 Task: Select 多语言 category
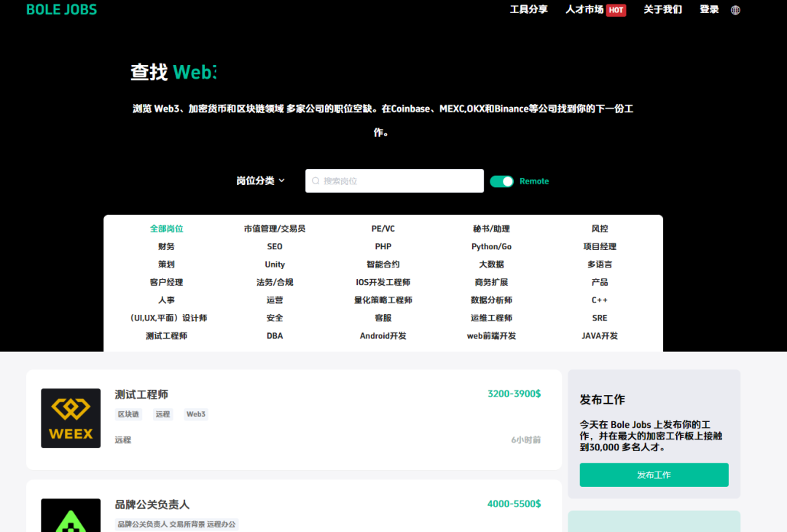600,265
